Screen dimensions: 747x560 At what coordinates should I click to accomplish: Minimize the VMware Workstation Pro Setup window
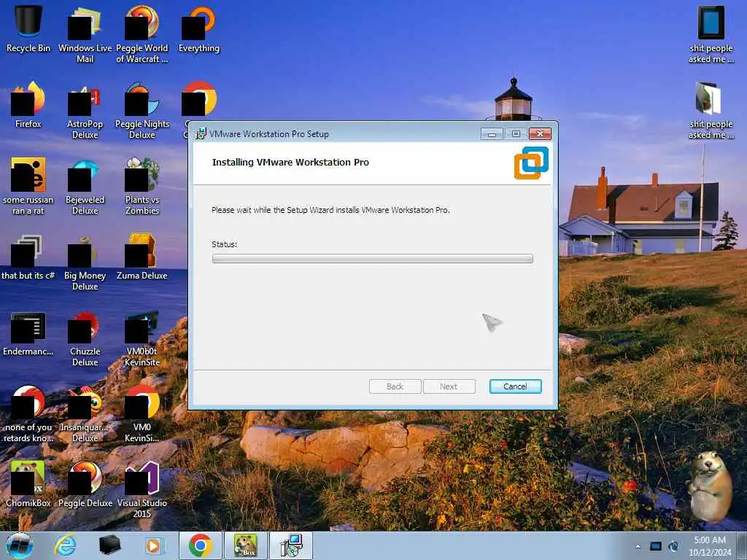(492, 134)
